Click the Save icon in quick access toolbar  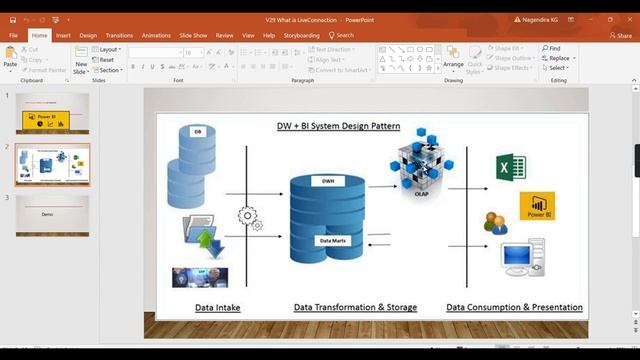tap(13, 20)
